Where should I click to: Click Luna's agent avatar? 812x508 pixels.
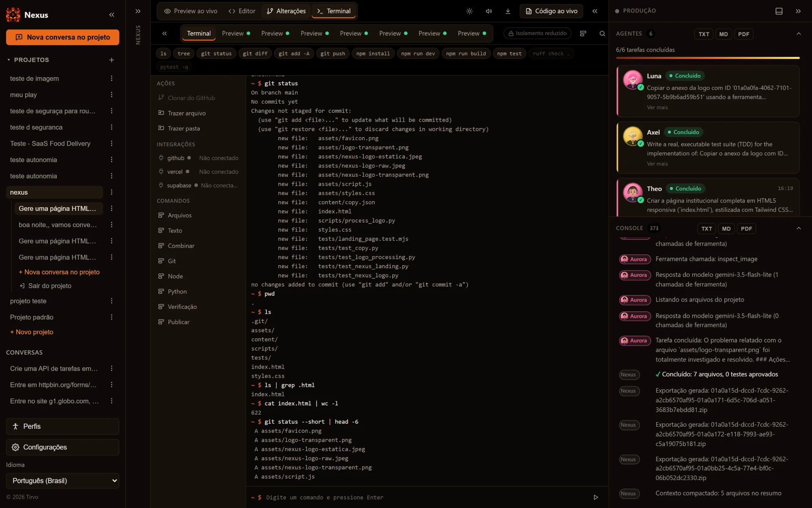(633, 80)
